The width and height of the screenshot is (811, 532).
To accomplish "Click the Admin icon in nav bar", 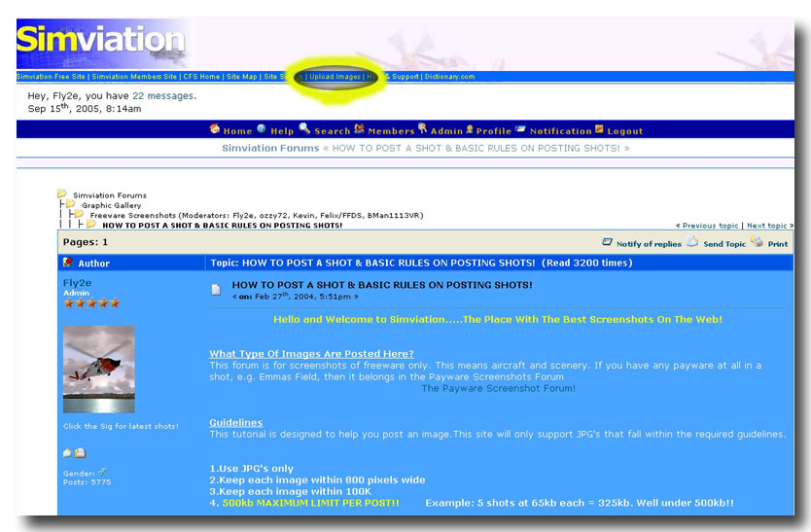I will click(423, 127).
